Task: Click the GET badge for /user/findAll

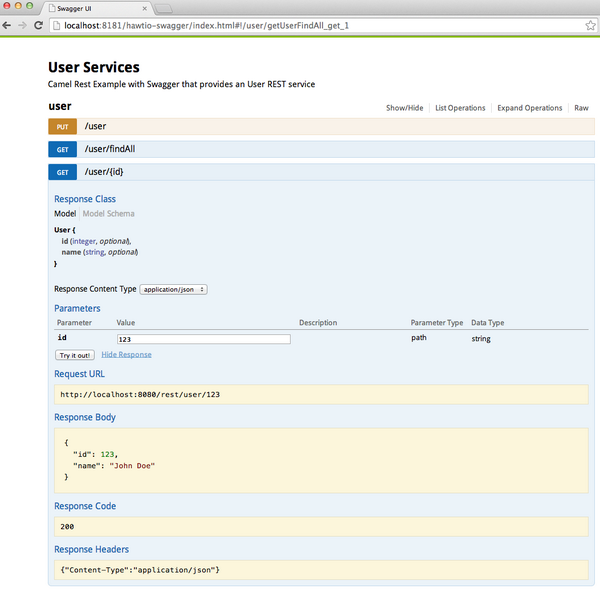Action: click(62, 149)
